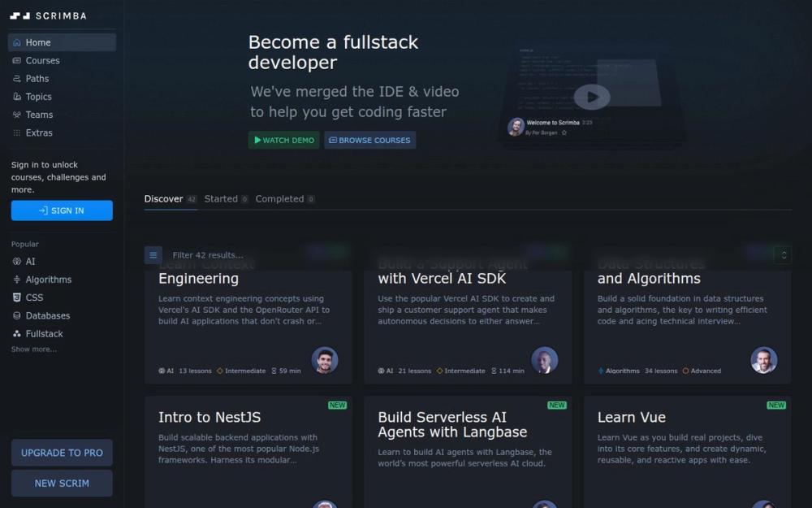812x508 pixels.
Task: Click instructor avatar on Algorithms card
Action: [x=764, y=360]
